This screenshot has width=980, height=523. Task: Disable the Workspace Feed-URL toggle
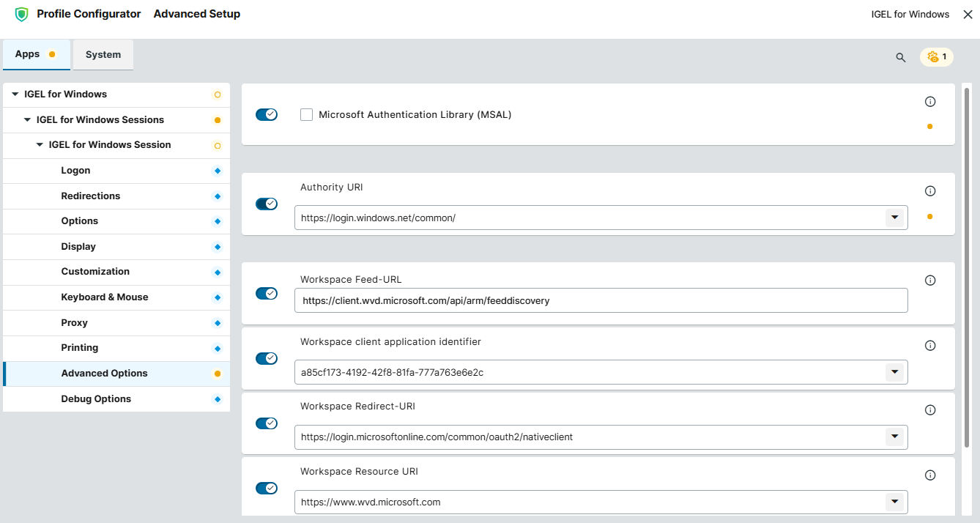click(267, 293)
